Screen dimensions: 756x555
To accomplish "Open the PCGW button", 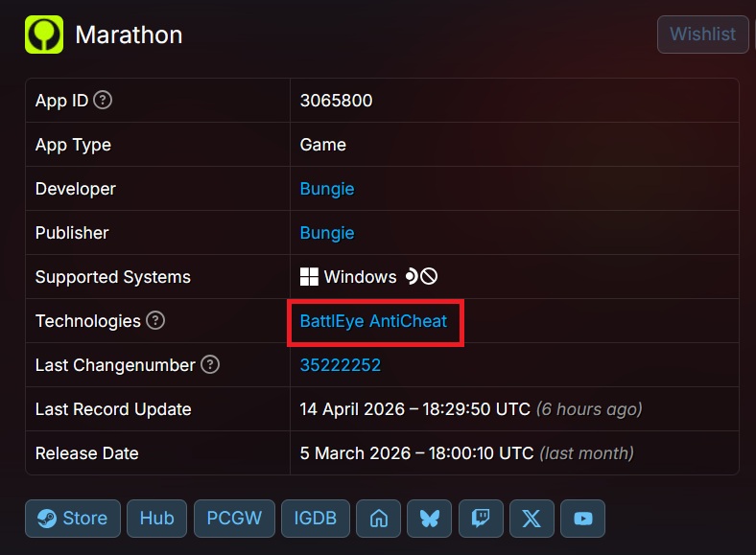I will (x=234, y=519).
